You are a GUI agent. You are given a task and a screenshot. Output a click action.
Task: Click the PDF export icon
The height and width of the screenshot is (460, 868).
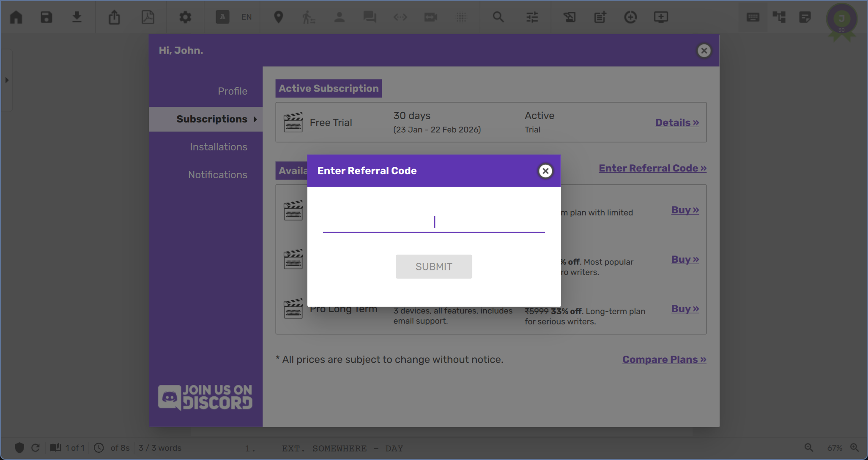[148, 17]
